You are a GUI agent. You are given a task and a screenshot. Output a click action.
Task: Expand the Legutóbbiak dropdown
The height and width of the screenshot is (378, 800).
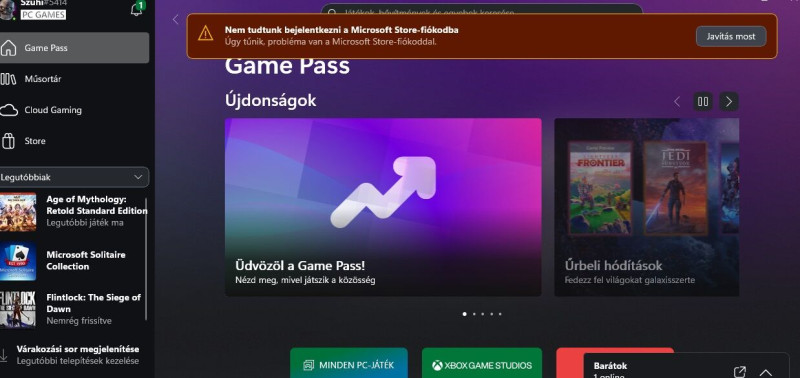coord(74,177)
